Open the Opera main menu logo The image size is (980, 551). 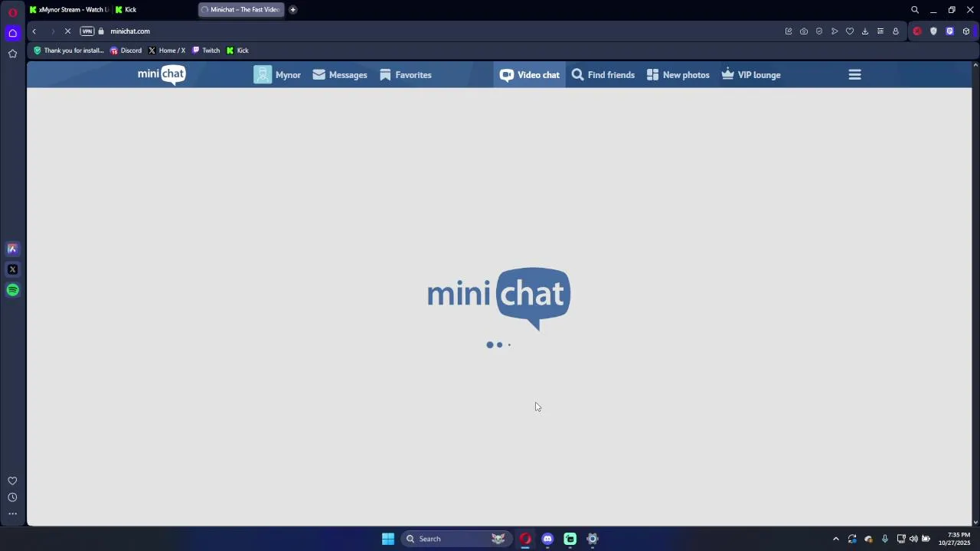coord(12,11)
